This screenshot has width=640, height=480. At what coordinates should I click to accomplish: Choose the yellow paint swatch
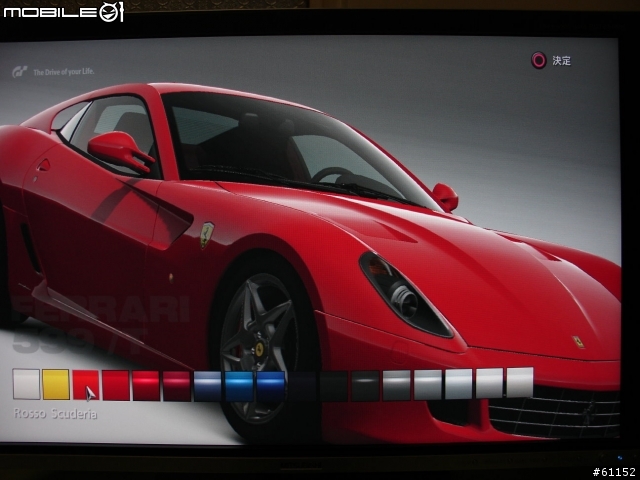(x=56, y=384)
